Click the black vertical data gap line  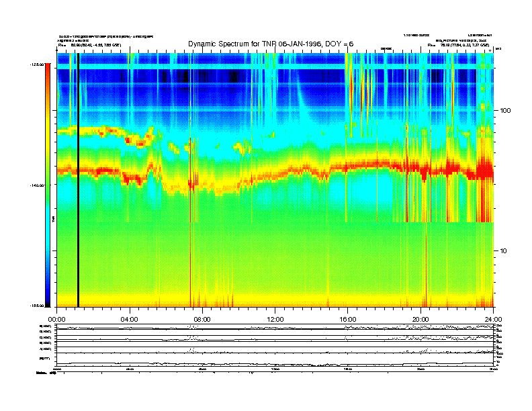click(x=78, y=180)
